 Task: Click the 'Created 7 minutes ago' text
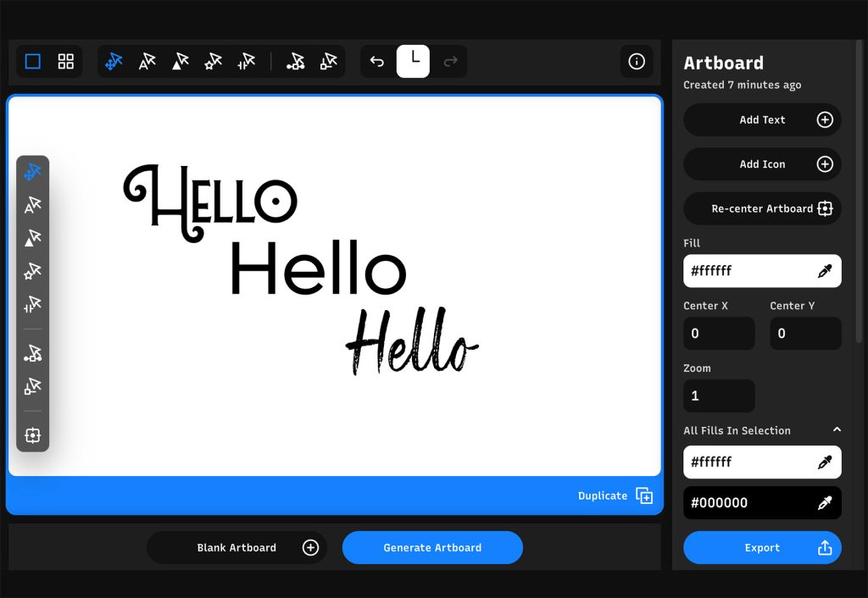[x=743, y=85]
